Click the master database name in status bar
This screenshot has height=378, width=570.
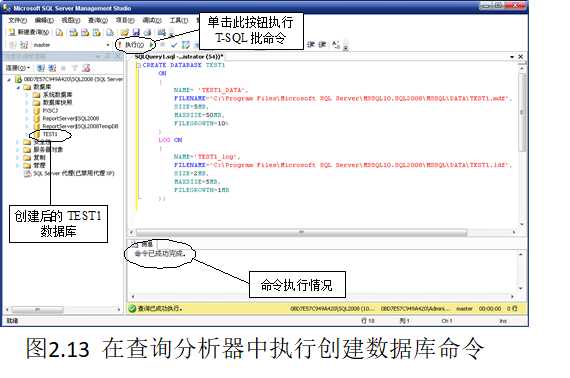point(464,309)
